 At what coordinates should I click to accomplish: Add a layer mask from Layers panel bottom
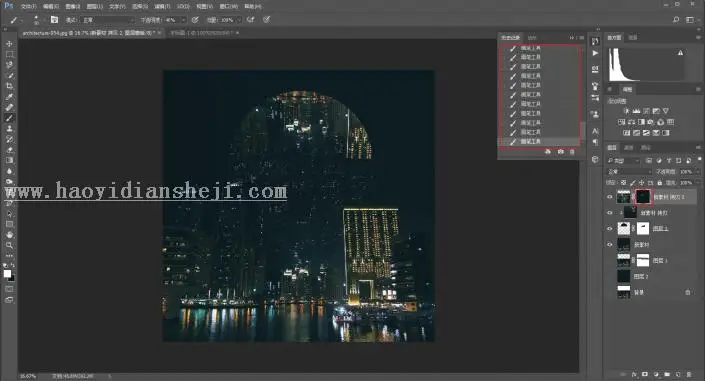(645, 374)
